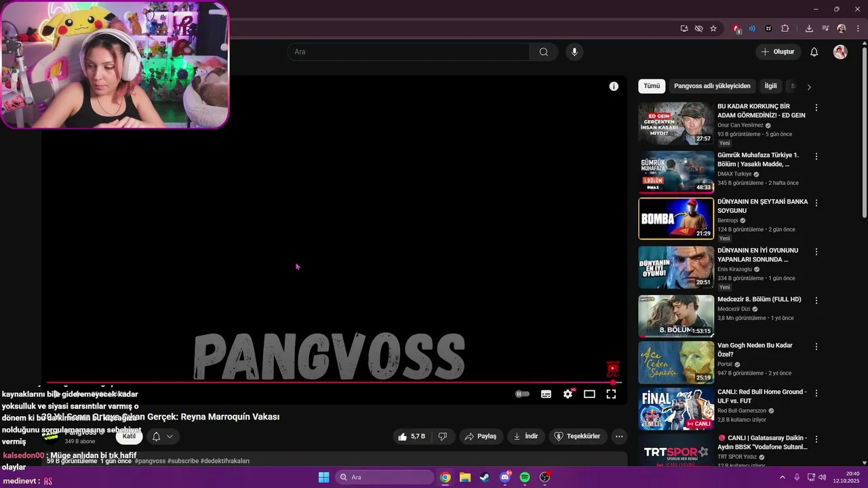Click the dislike thumbs-down button
This screenshot has width=868, height=488.
point(443,436)
